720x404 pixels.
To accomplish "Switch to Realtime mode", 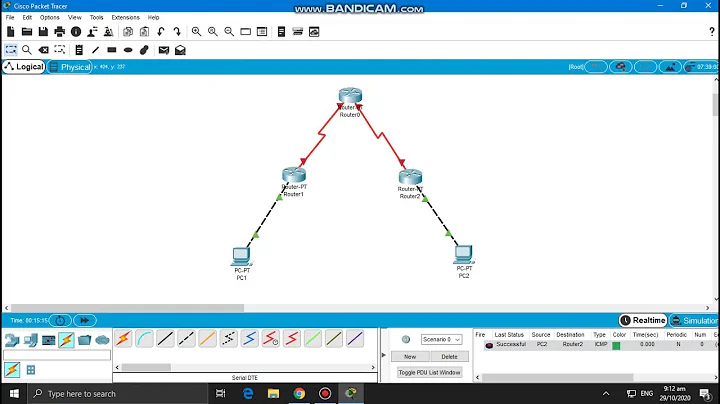I will (643, 320).
